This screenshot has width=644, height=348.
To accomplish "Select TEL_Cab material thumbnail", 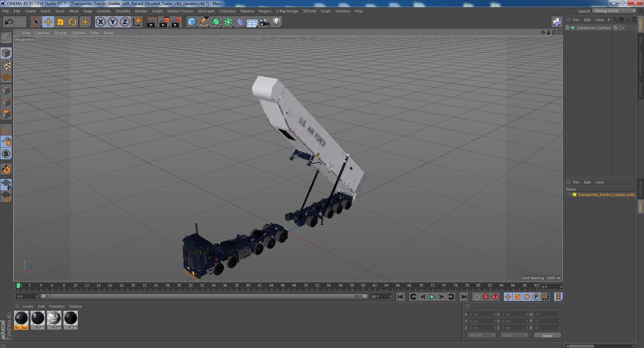I will (x=38, y=320).
